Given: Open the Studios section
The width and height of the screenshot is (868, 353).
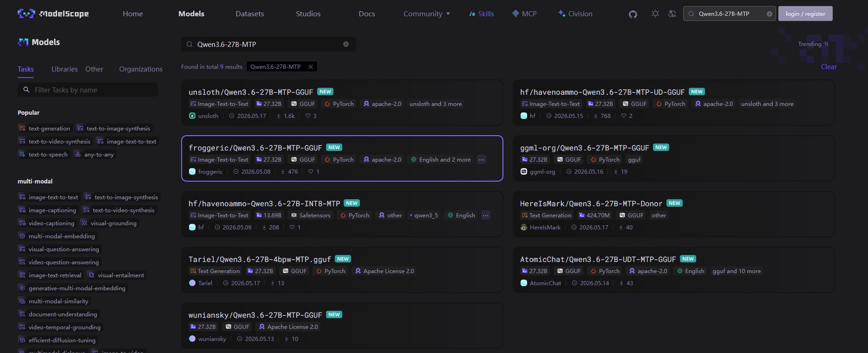Looking at the screenshot, I should [x=308, y=14].
